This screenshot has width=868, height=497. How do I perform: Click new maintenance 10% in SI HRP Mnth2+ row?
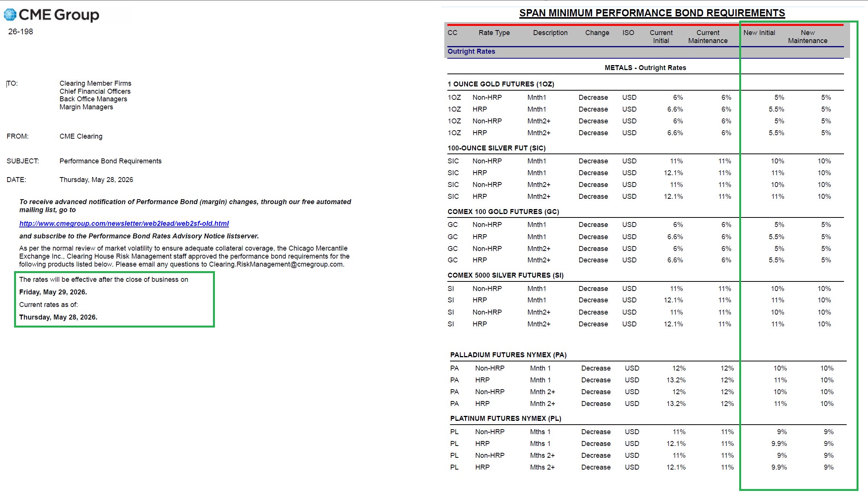[x=824, y=324]
